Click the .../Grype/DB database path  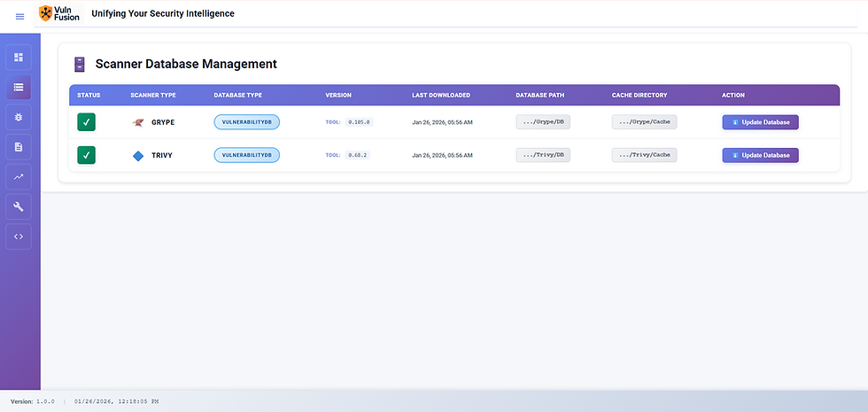pyautogui.click(x=543, y=122)
